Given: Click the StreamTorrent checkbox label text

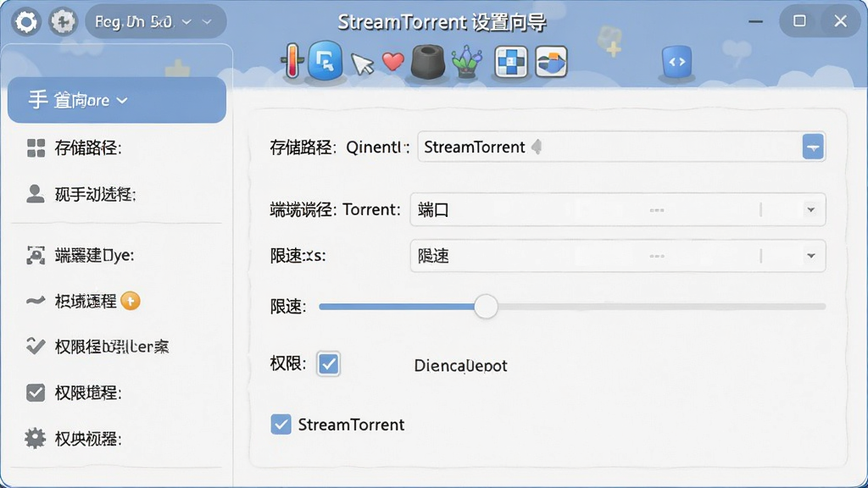Looking at the screenshot, I should point(352,424).
